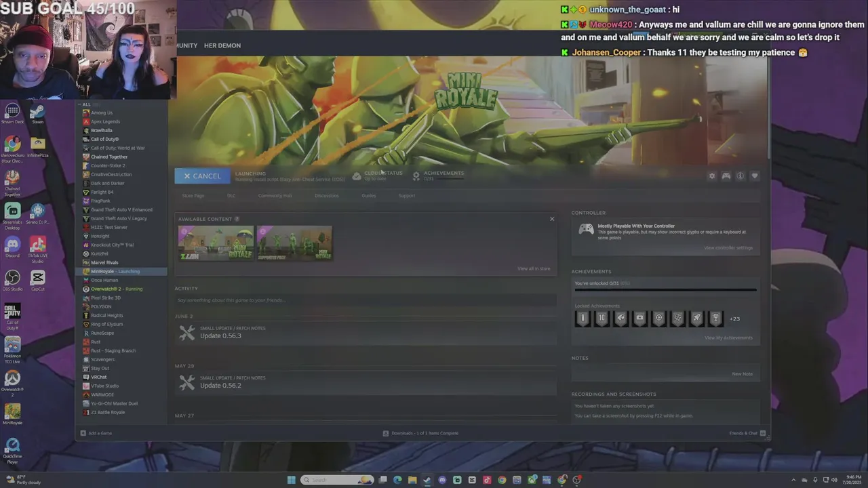Image resolution: width=868 pixels, height=488 pixels.
Task: Click the Achievements ribbon icon in header
Action: [416, 176]
